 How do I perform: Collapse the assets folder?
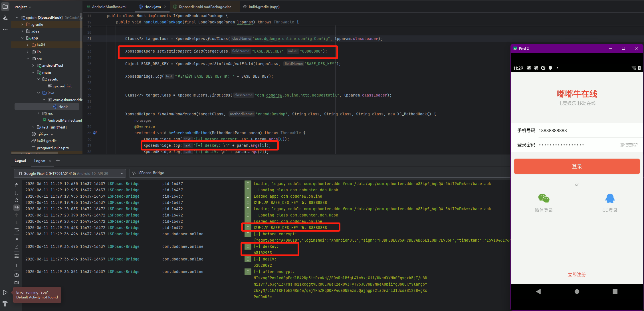click(x=39, y=79)
